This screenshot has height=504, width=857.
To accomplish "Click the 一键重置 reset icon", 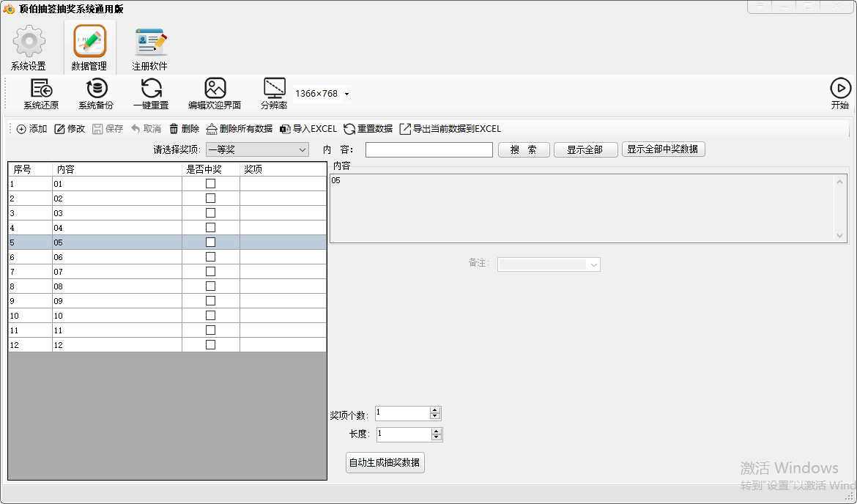I will tap(151, 89).
